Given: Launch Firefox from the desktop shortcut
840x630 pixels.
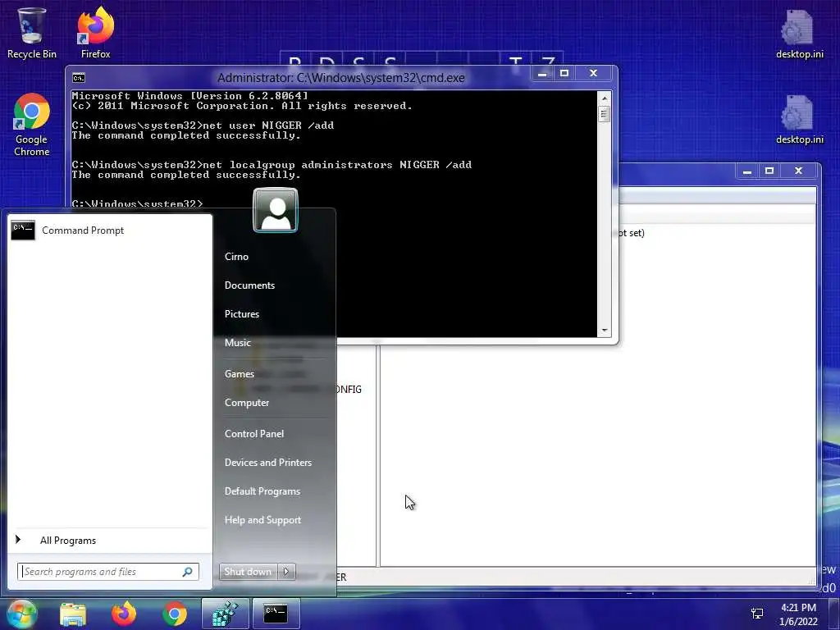Looking at the screenshot, I should [x=95, y=32].
